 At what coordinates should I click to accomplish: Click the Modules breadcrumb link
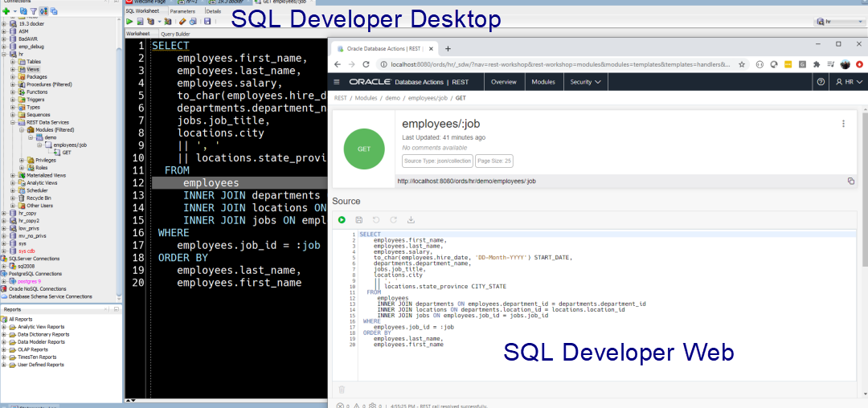[x=366, y=98]
